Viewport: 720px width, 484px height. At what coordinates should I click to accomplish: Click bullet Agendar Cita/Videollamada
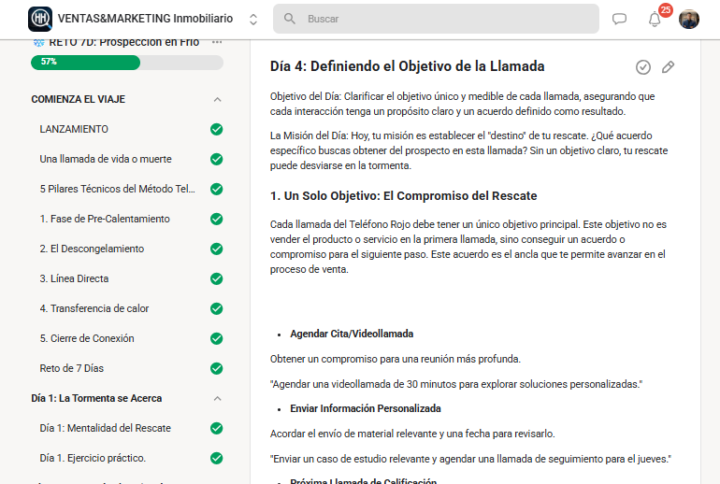[352, 334]
